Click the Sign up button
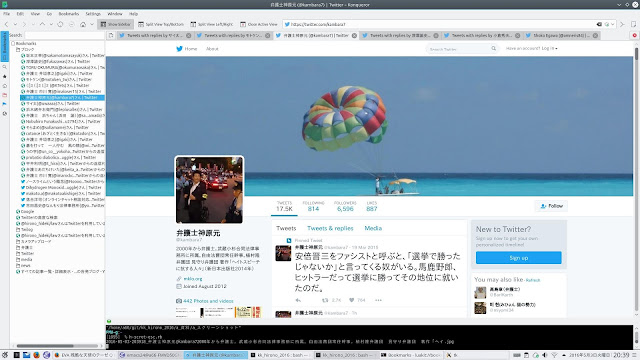640x360 pixels. (518, 258)
